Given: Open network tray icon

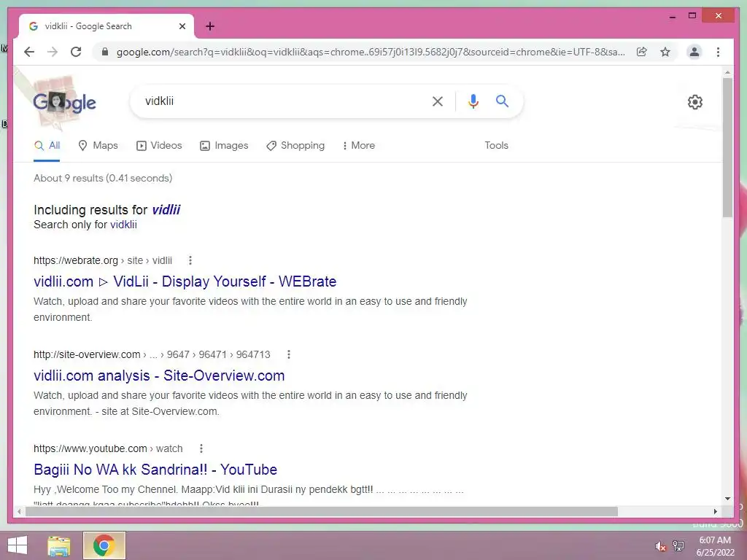Looking at the screenshot, I should (678, 546).
